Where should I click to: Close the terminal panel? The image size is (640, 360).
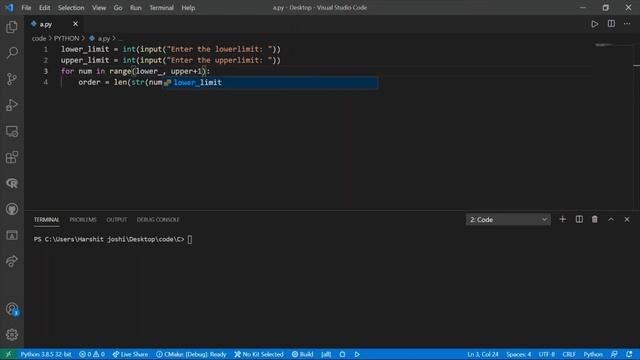(627, 219)
